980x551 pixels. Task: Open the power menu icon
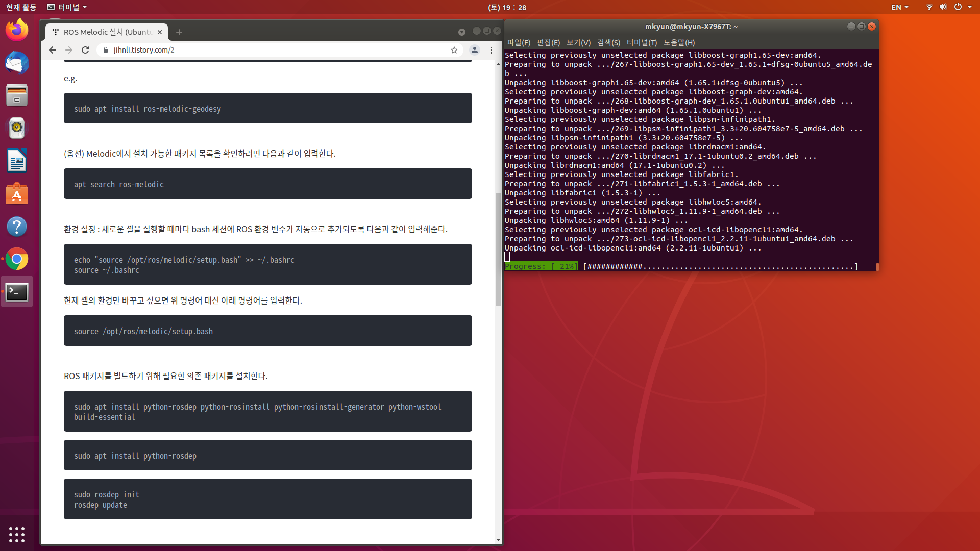tap(958, 7)
